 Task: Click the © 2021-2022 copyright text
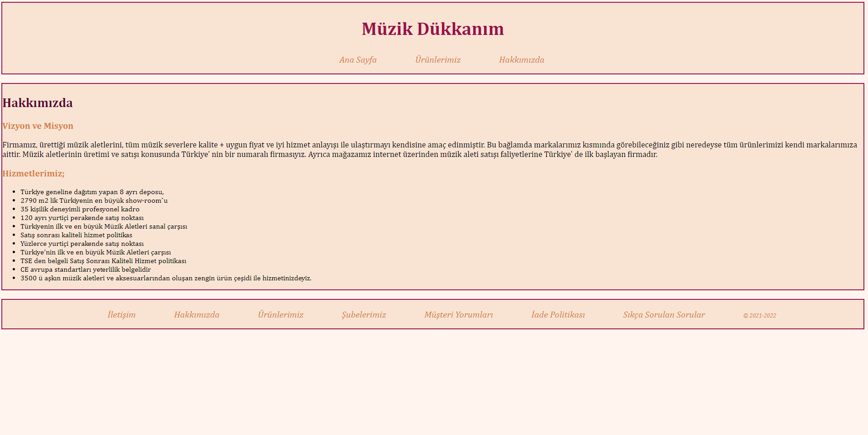click(x=760, y=315)
